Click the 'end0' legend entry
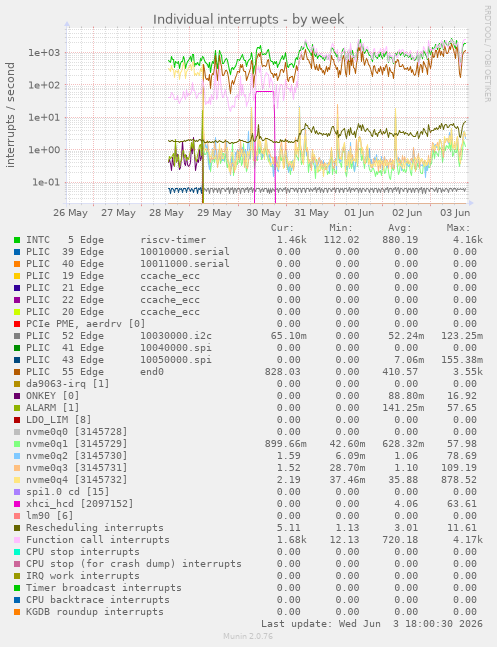The height and width of the screenshot is (647, 497). pyautogui.click(x=152, y=372)
